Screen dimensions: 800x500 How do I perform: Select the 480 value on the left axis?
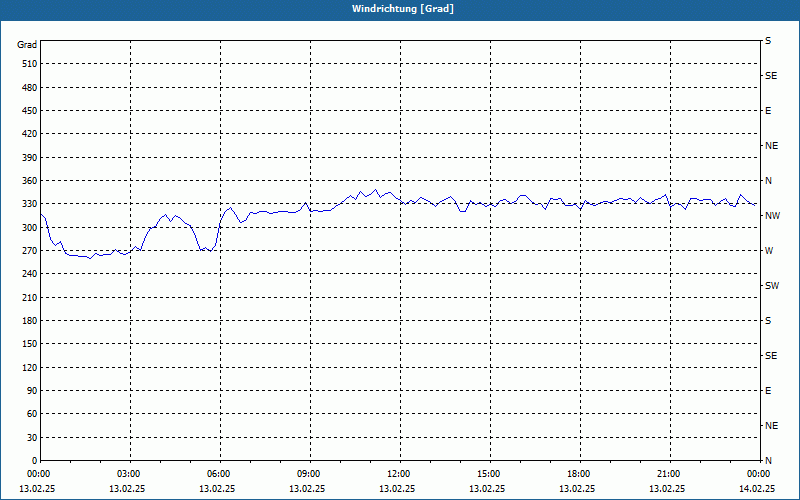click(x=30, y=87)
